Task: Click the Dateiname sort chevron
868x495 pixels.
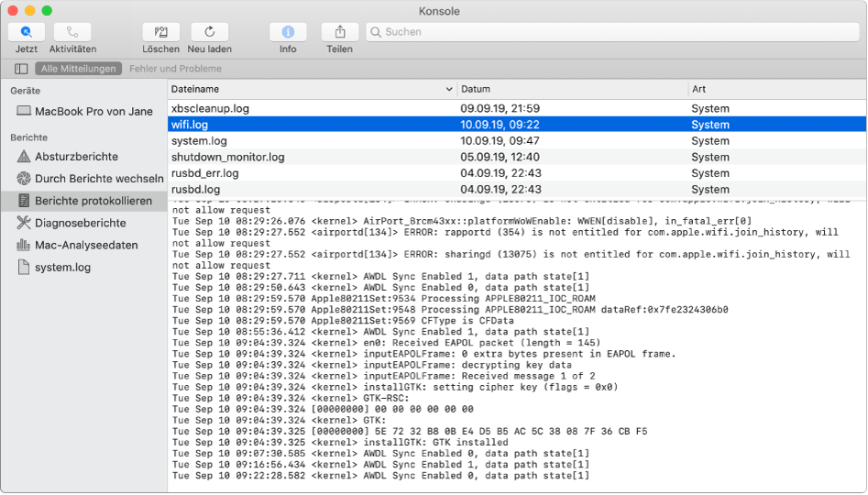Action: (x=448, y=89)
